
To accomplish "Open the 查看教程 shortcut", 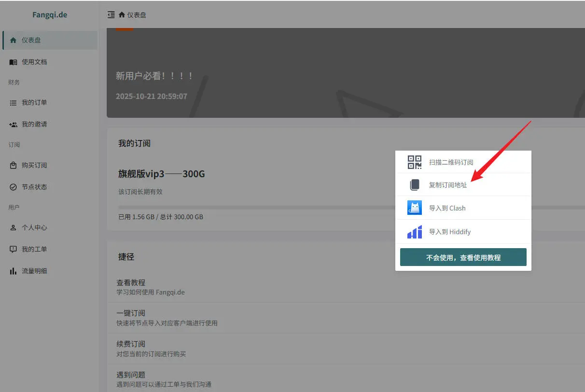I will click(x=346, y=287).
